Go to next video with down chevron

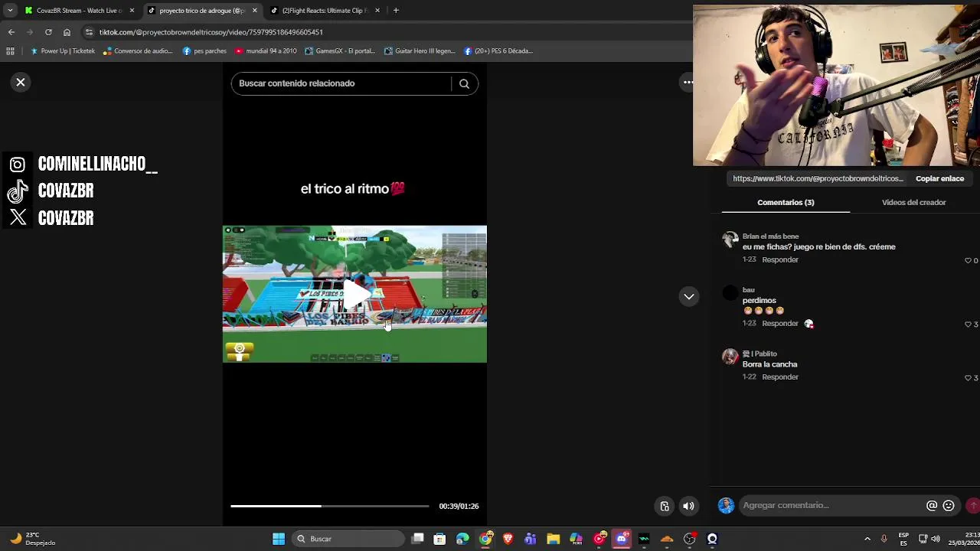click(x=689, y=297)
